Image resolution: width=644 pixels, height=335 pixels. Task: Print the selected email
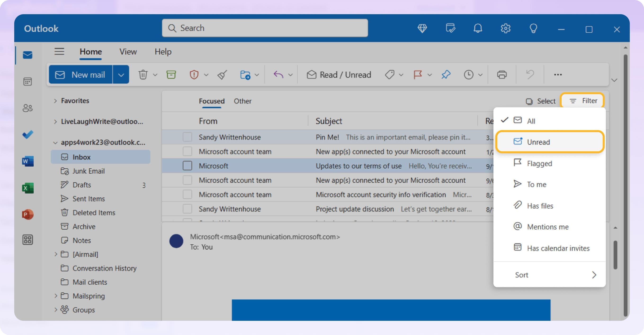[x=501, y=75]
